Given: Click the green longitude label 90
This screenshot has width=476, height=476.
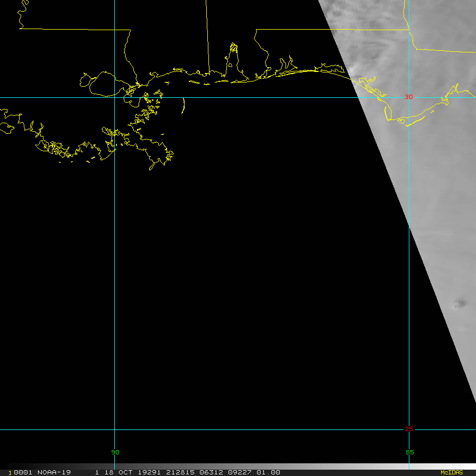Looking at the screenshot, I should pyautogui.click(x=115, y=452).
